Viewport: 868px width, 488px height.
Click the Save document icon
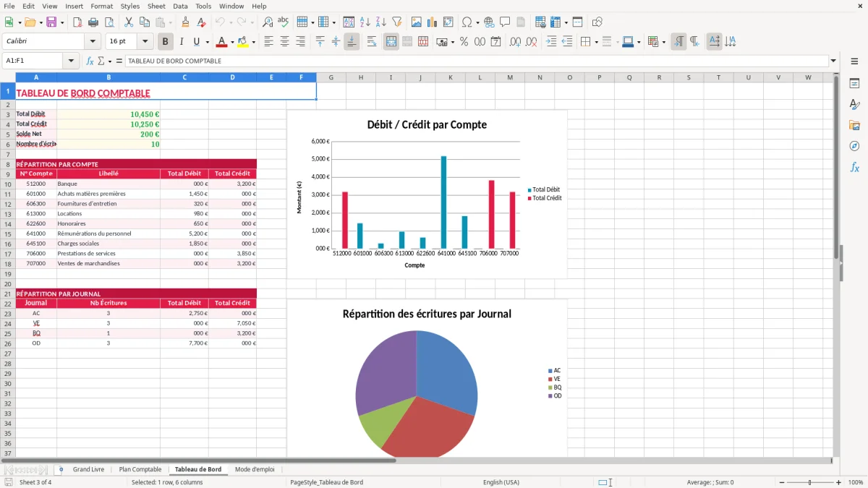tap(51, 22)
